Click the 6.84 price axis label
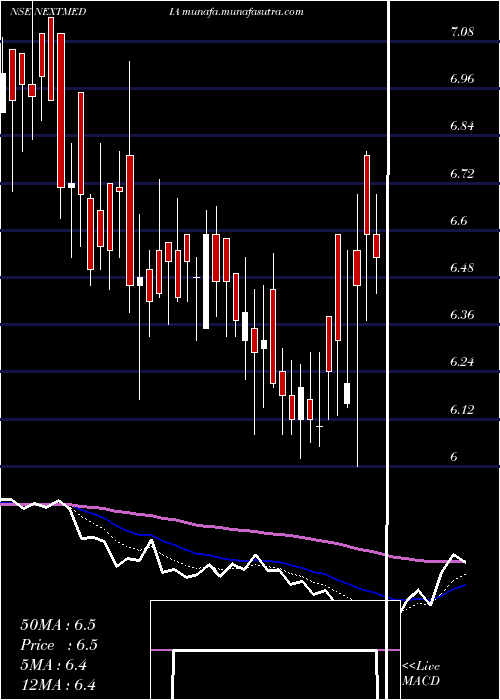 [462, 126]
